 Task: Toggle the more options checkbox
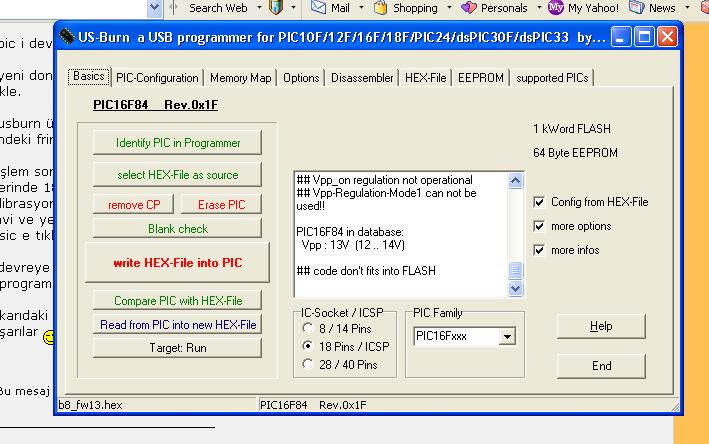tap(539, 226)
